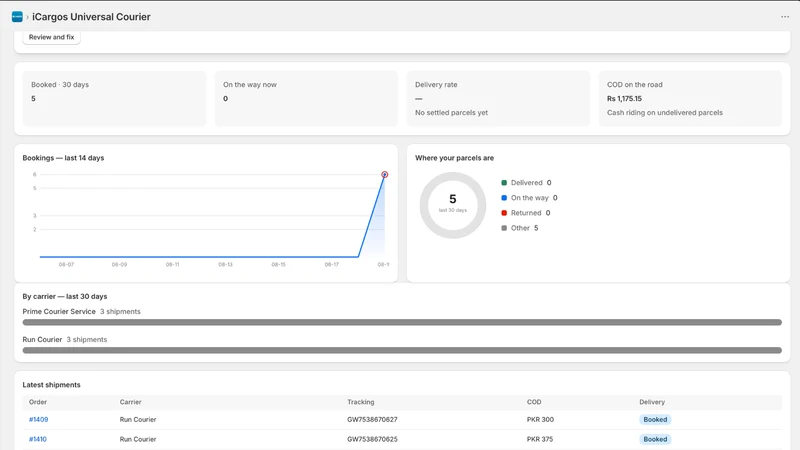Screen dimensions: 800x450
Task: Click tracking number GW7538670625
Action: pyautogui.click(x=372, y=439)
